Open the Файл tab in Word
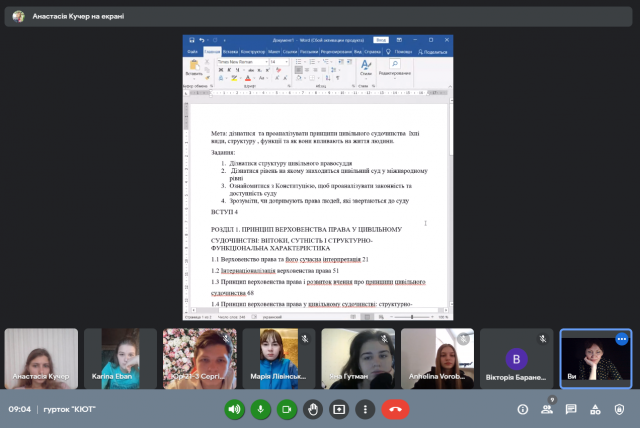This screenshot has height=428, width=640. point(192,52)
